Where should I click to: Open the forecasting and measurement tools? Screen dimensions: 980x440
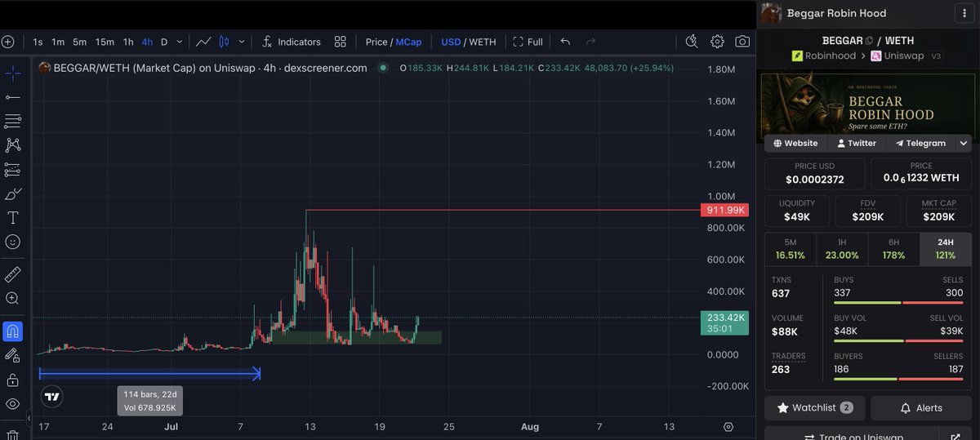13,170
